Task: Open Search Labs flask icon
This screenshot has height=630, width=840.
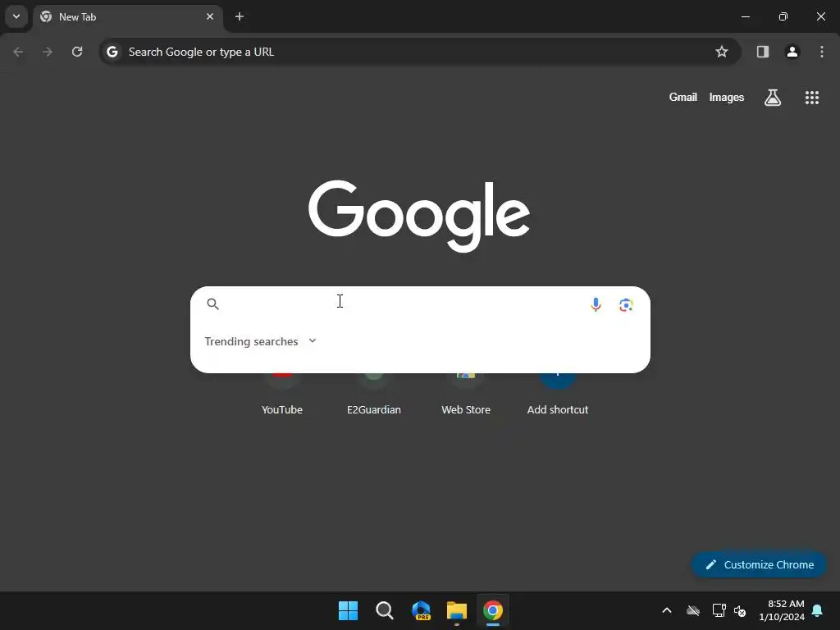Action: (773, 98)
